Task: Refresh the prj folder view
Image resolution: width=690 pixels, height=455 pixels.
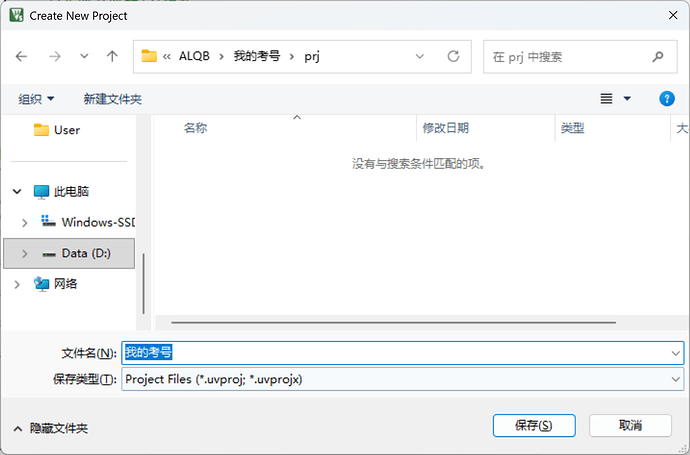Action: pos(453,56)
